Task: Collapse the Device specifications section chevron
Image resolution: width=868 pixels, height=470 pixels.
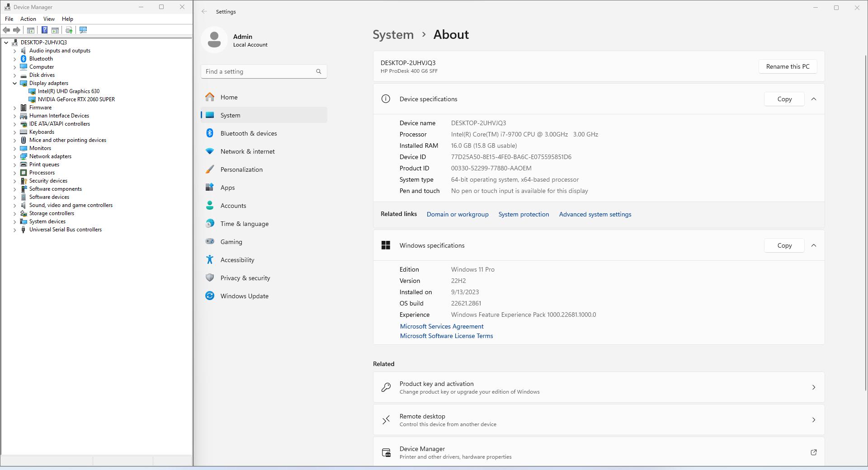Action: click(814, 99)
